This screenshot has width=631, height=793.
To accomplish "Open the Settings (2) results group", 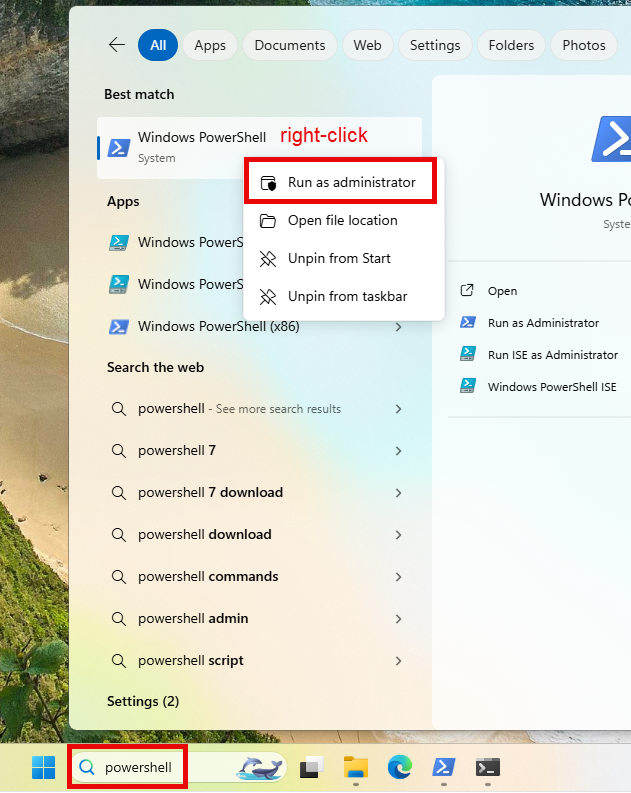I will [x=143, y=701].
